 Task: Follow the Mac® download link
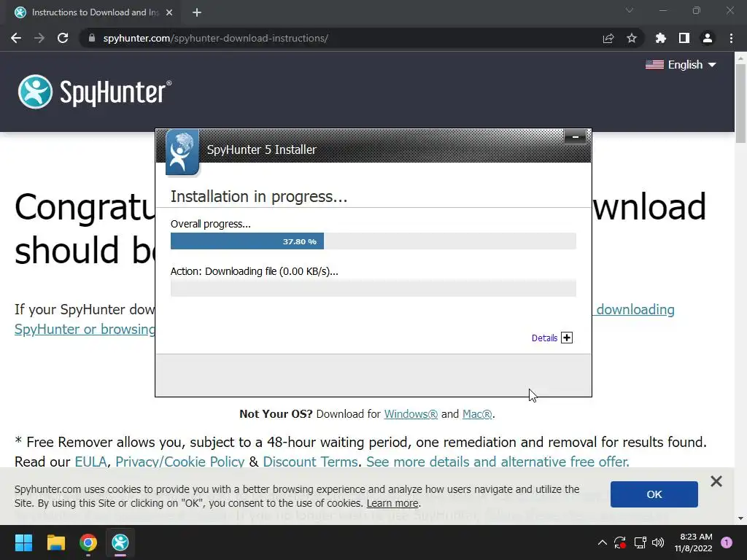(477, 414)
